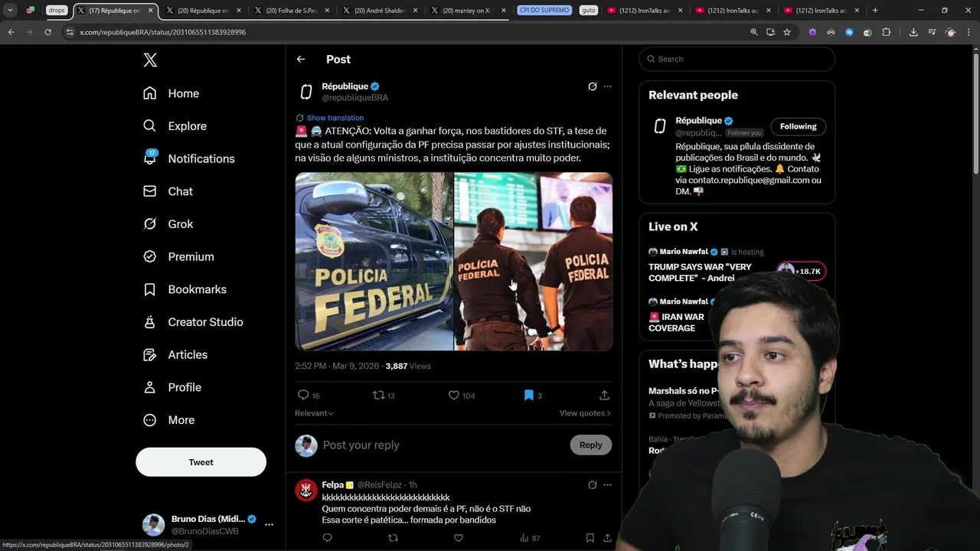The image size is (980, 551).
Task: Go to Explore in sidebar
Action: (175, 126)
